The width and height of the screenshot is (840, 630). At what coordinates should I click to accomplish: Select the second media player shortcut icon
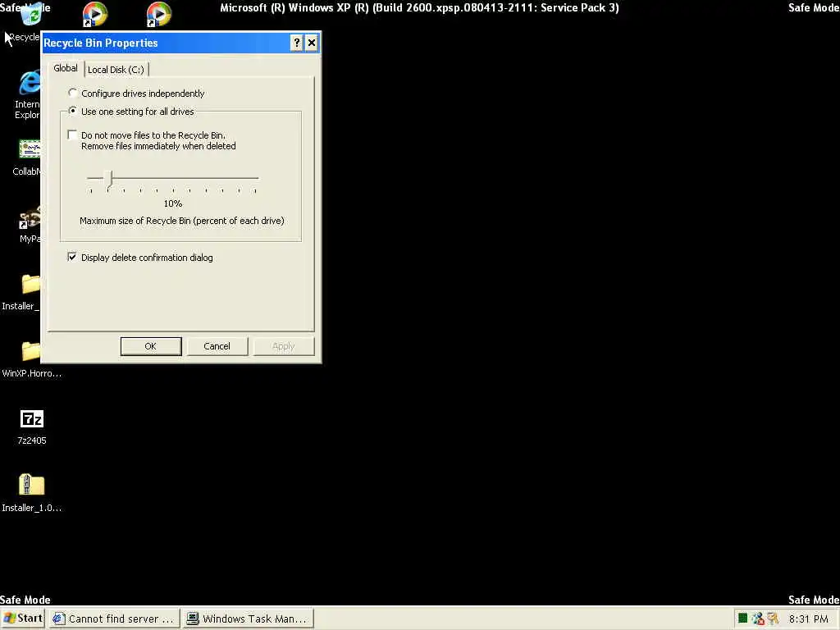[x=159, y=15]
